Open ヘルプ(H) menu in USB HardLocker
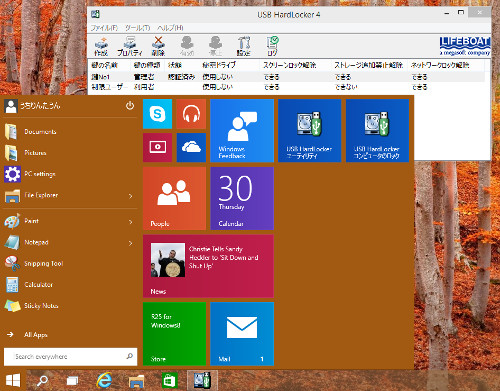Viewport: 500px width, 391px height. 170,28
